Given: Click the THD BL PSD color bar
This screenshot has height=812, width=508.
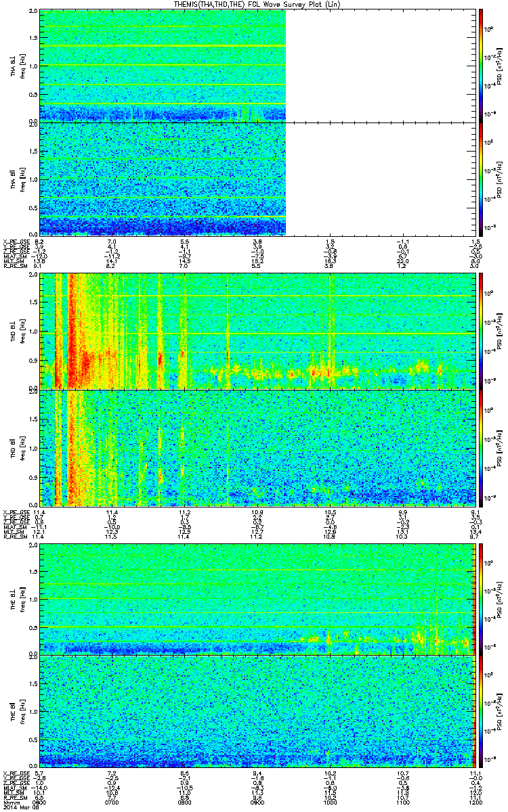Looking at the screenshot, I should coord(481,330).
